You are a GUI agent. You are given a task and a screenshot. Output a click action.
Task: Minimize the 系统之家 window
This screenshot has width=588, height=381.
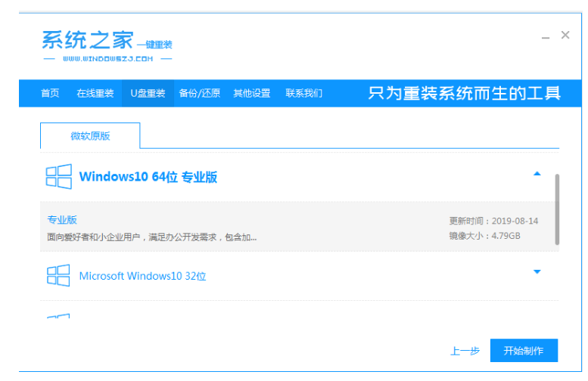click(x=545, y=36)
